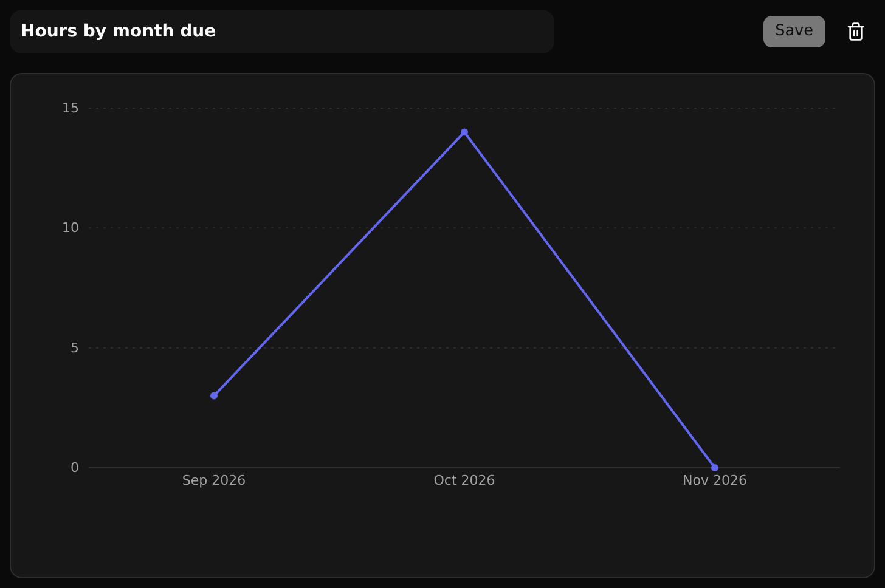Delete chart using the trash icon
This screenshot has height=588, width=885.
(856, 32)
